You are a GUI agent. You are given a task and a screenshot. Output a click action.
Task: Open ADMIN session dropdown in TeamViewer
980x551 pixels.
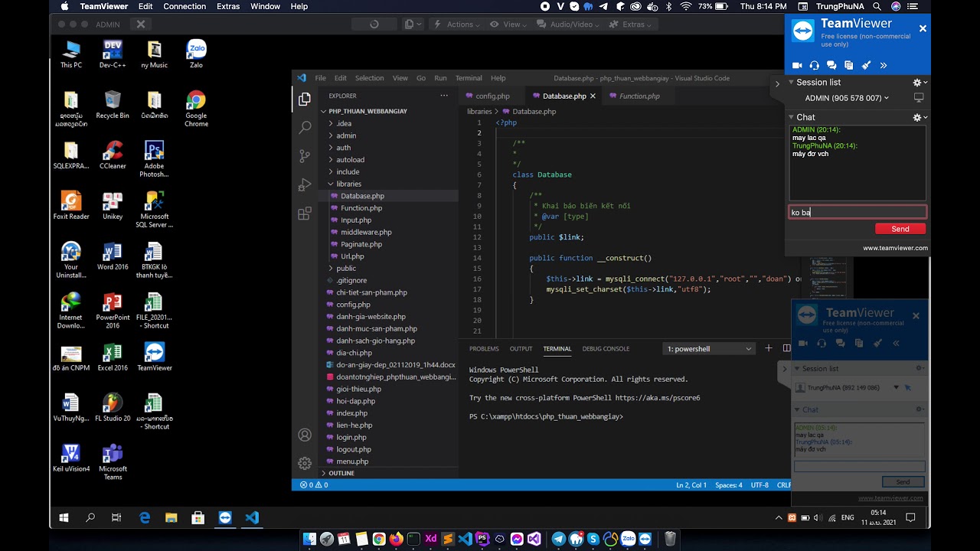[847, 98]
